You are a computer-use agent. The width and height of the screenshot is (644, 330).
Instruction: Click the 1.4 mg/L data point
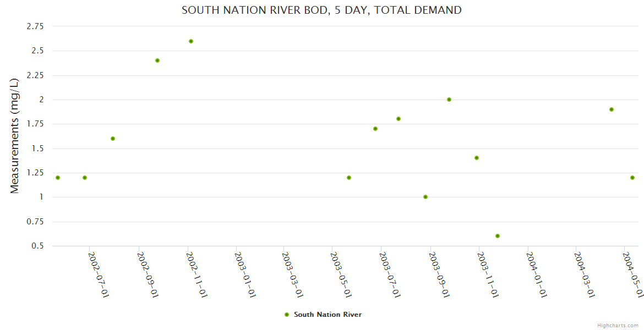[477, 158]
